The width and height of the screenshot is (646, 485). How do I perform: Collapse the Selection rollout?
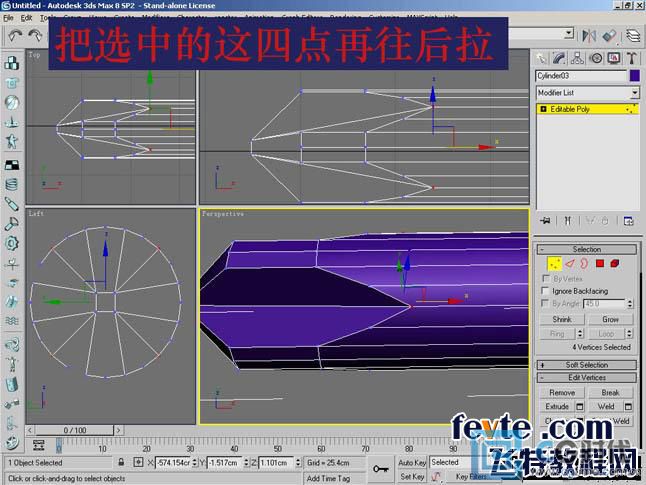[586, 249]
